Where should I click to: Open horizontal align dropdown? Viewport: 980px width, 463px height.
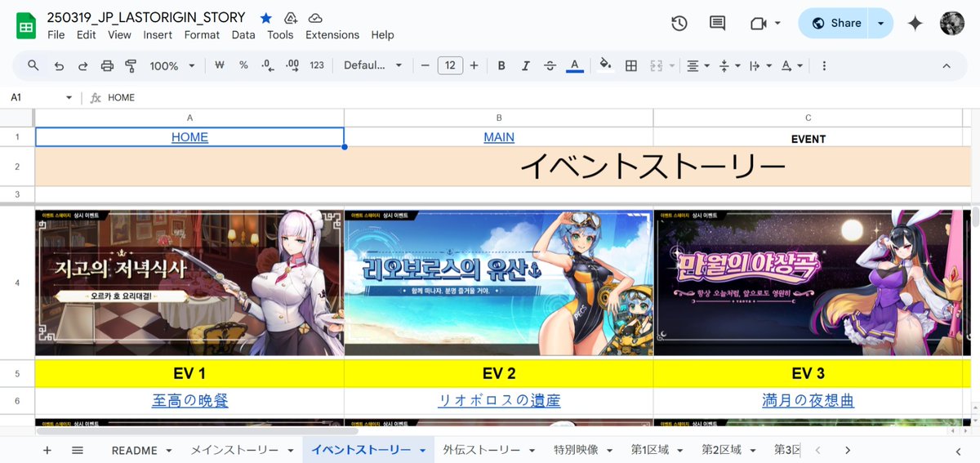point(697,65)
